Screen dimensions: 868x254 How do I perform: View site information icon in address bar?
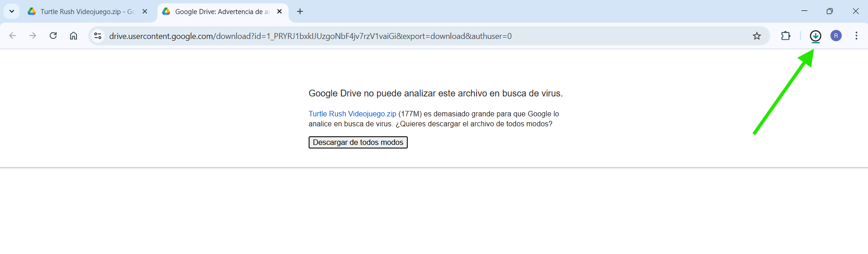point(98,36)
